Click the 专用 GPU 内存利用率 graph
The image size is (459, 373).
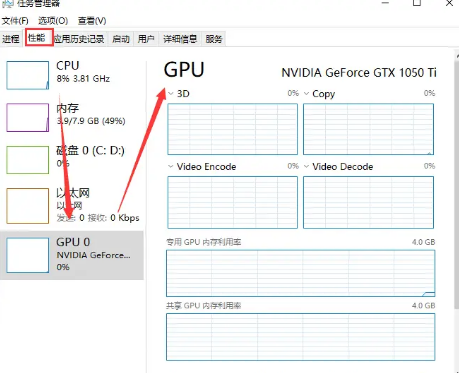pyautogui.click(x=301, y=273)
